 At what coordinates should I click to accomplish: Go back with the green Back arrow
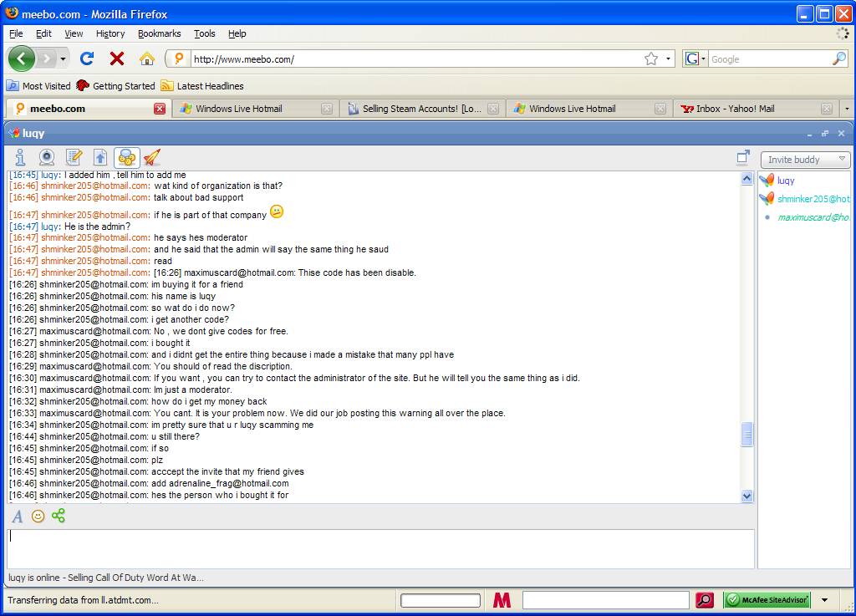(22, 59)
